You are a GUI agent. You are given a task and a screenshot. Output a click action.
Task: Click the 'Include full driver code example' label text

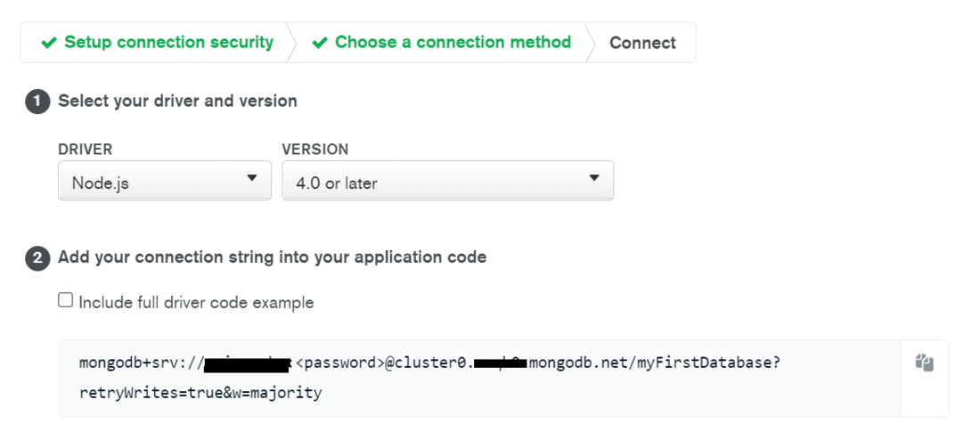[x=196, y=303]
